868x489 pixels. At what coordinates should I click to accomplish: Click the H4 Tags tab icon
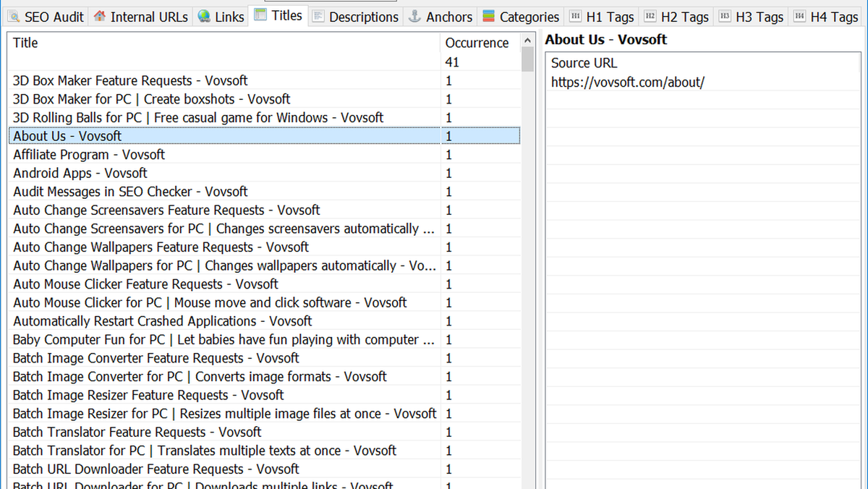pos(800,16)
